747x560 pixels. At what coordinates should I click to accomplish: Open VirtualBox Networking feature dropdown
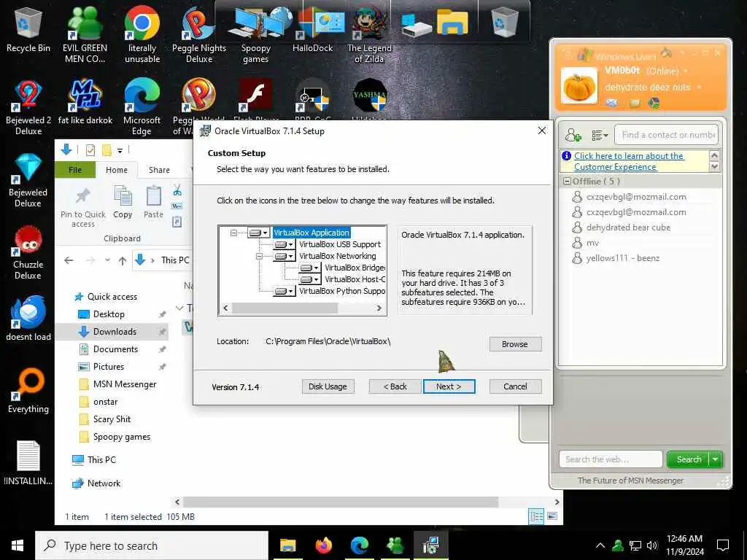click(285, 256)
